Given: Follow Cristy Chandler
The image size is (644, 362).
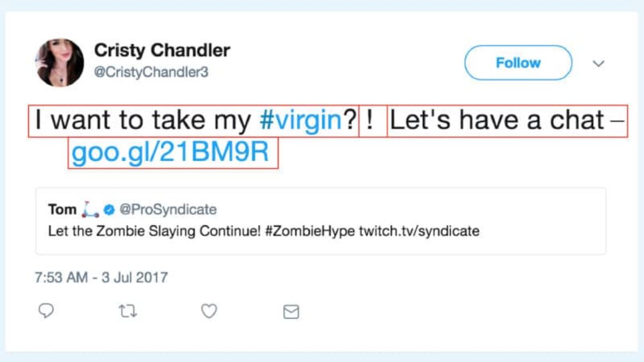Looking at the screenshot, I should click(518, 63).
